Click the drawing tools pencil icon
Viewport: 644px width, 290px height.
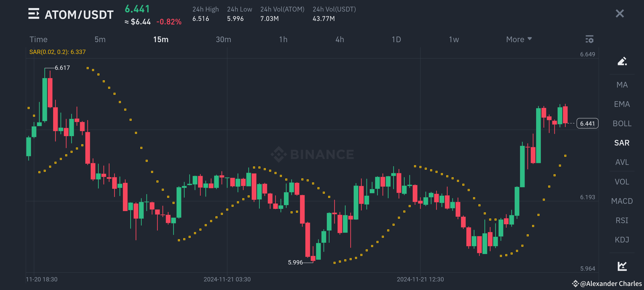(x=622, y=61)
